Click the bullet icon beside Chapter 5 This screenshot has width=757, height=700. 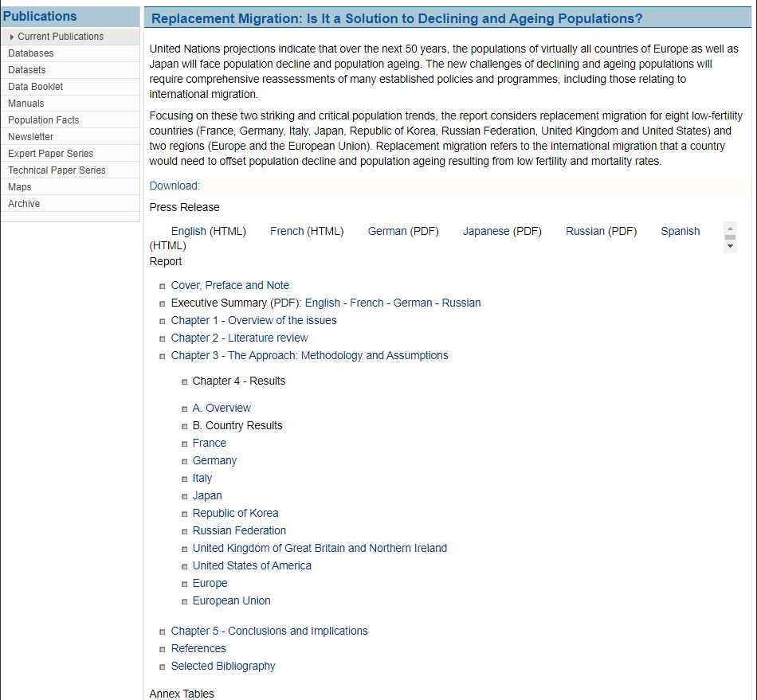[163, 632]
